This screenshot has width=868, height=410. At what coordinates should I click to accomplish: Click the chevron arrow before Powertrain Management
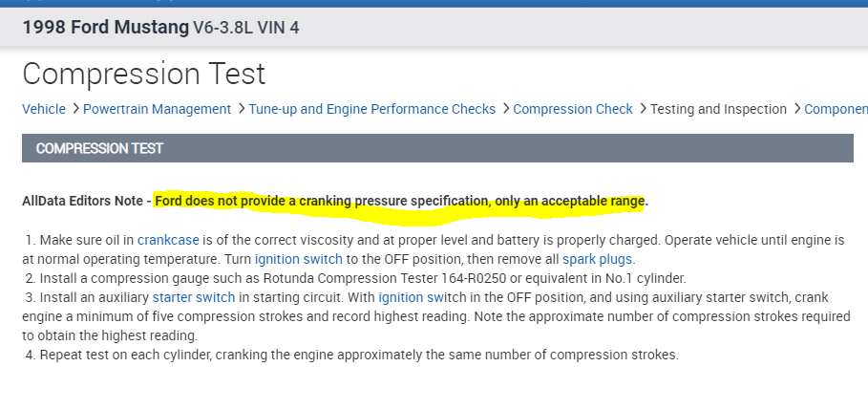[x=74, y=109]
